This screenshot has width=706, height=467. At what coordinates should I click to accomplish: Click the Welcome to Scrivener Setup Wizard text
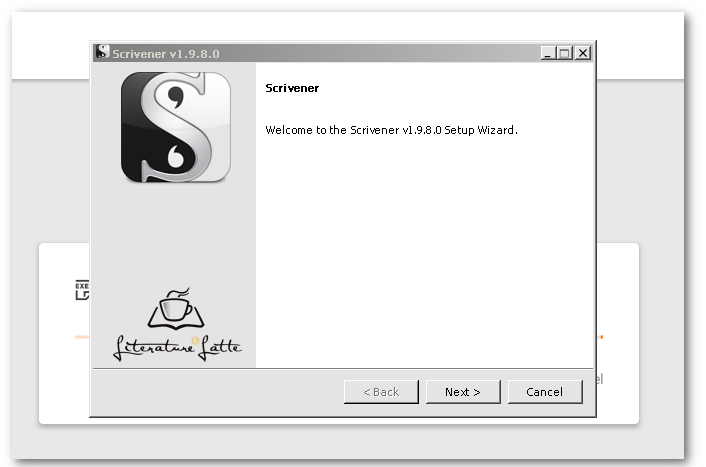click(x=391, y=130)
